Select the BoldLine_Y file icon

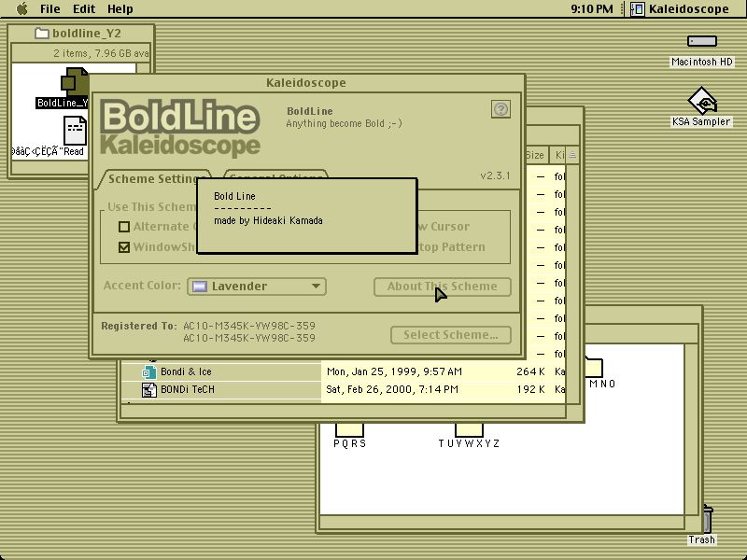(x=75, y=82)
